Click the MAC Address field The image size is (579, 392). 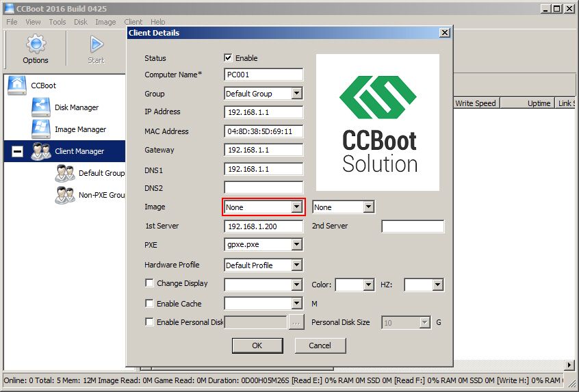[x=263, y=131]
